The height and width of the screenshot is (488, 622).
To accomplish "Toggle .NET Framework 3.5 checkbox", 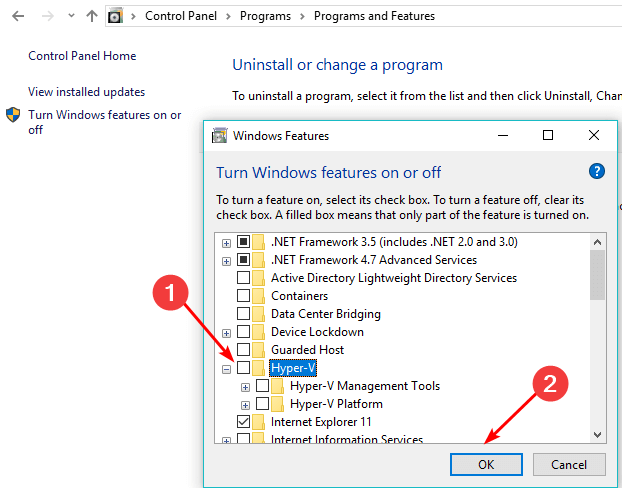I will [243, 241].
